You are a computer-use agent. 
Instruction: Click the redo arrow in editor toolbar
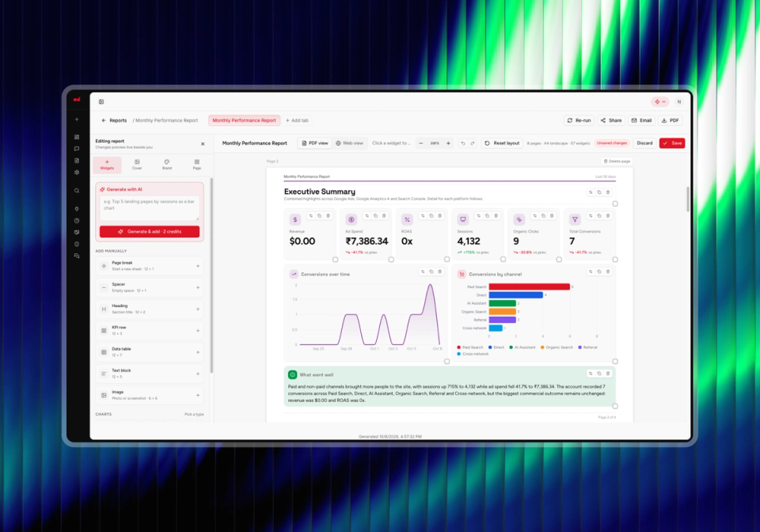click(x=473, y=143)
